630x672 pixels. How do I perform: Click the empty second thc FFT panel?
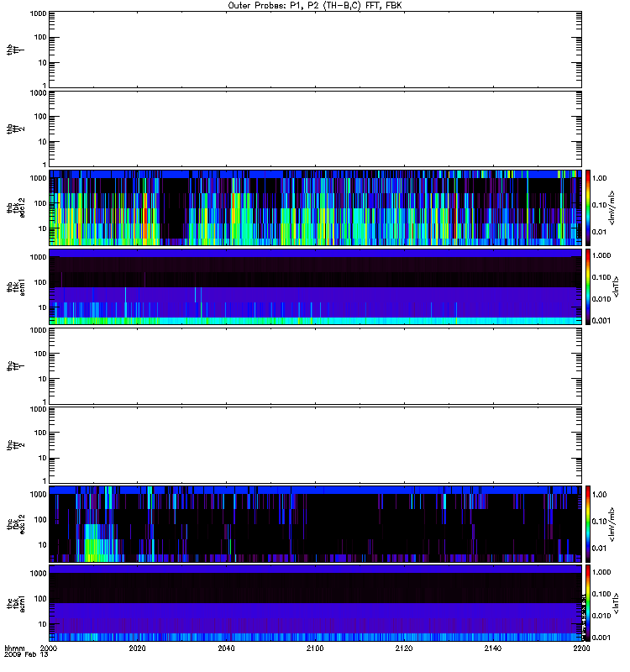[314, 444]
